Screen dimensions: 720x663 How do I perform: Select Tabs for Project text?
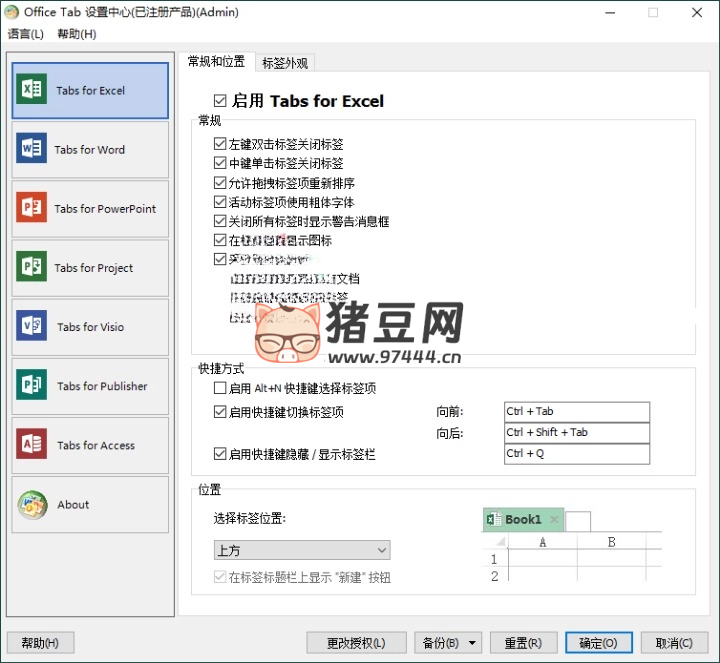[94, 268]
